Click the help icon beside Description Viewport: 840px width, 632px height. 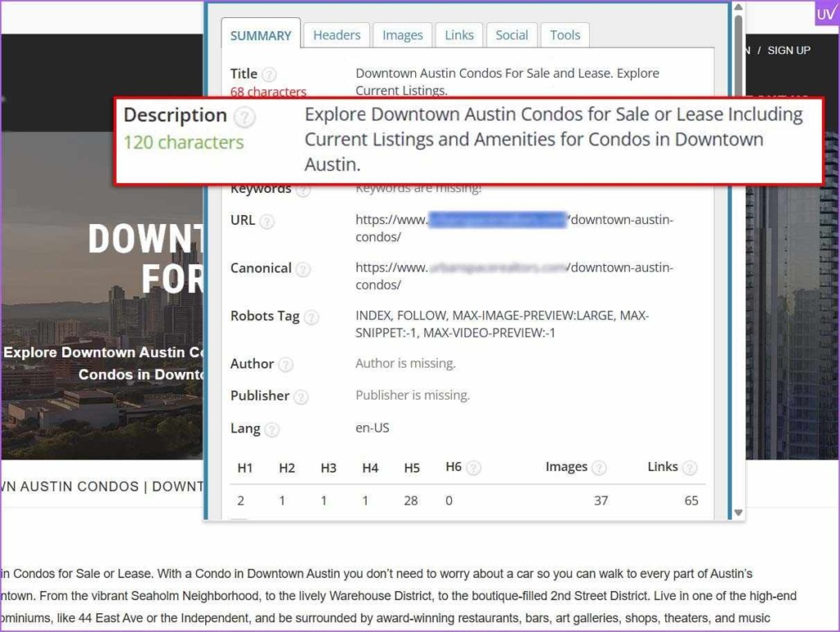tap(244, 117)
